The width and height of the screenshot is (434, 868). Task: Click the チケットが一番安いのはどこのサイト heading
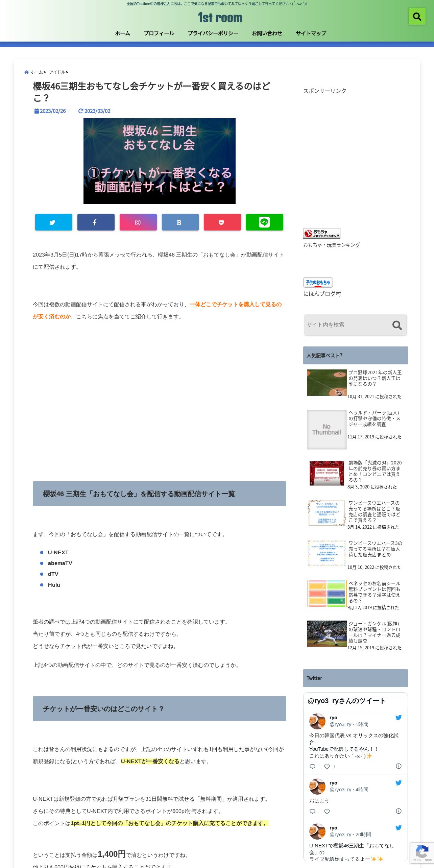[x=160, y=708]
